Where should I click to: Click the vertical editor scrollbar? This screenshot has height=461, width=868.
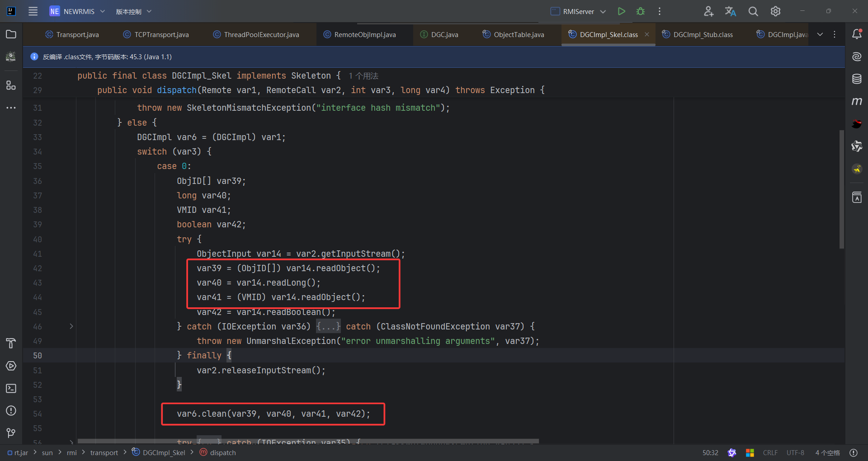click(841, 189)
